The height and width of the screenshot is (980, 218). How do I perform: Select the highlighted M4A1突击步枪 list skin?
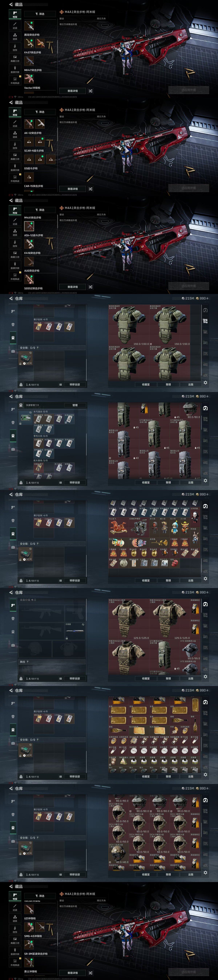(29, 226)
